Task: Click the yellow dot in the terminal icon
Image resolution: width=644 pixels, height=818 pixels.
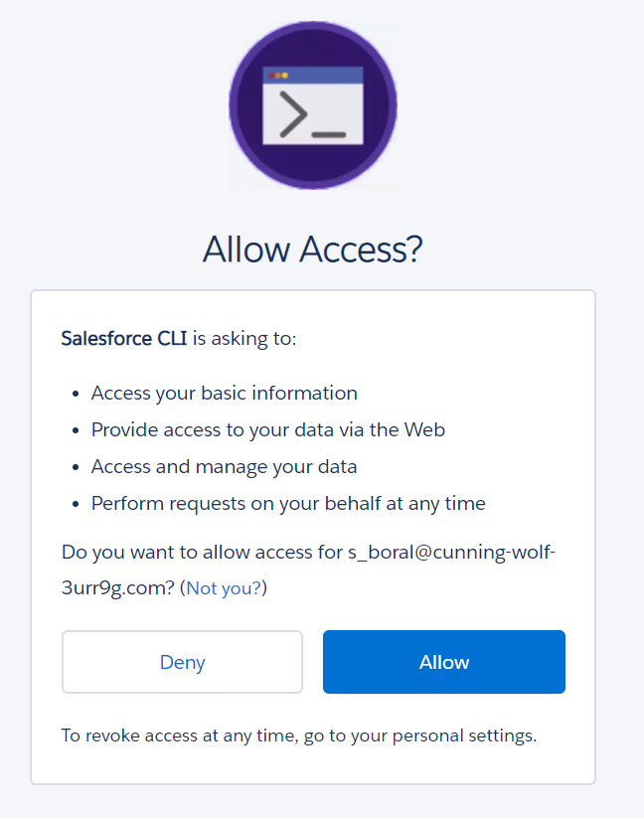Action: tap(284, 76)
